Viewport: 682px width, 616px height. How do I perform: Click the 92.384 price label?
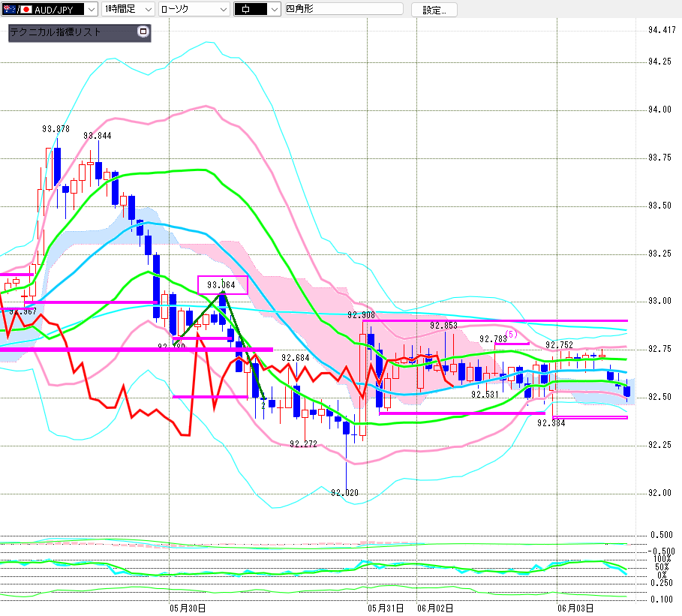pos(551,423)
